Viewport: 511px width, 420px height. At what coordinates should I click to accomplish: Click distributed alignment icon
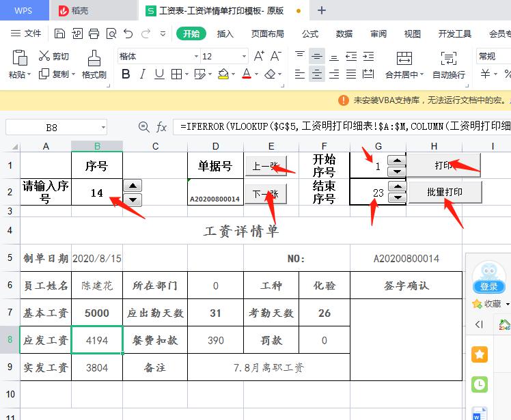(368, 74)
